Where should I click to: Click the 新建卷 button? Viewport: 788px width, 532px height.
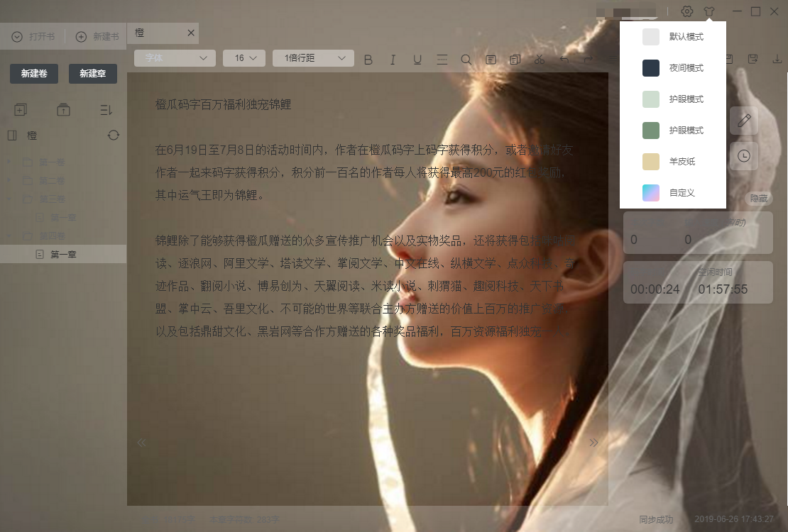click(33, 73)
